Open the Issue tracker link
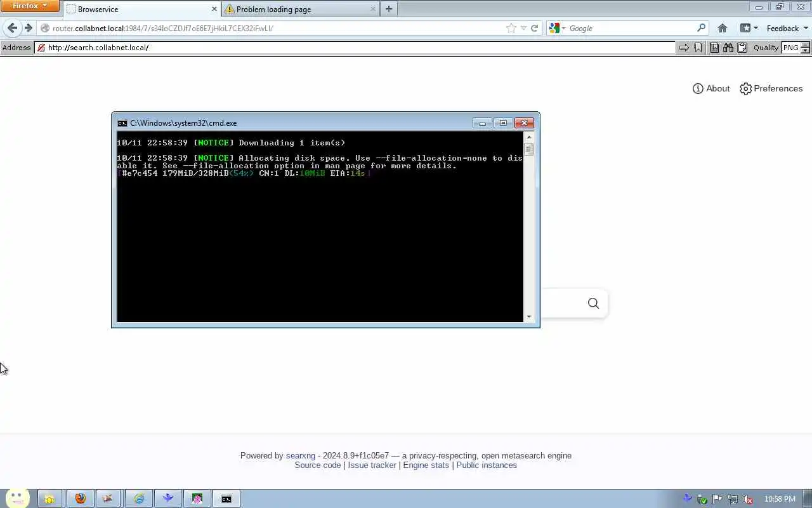Viewport: 812px width, 508px height. coord(372,465)
